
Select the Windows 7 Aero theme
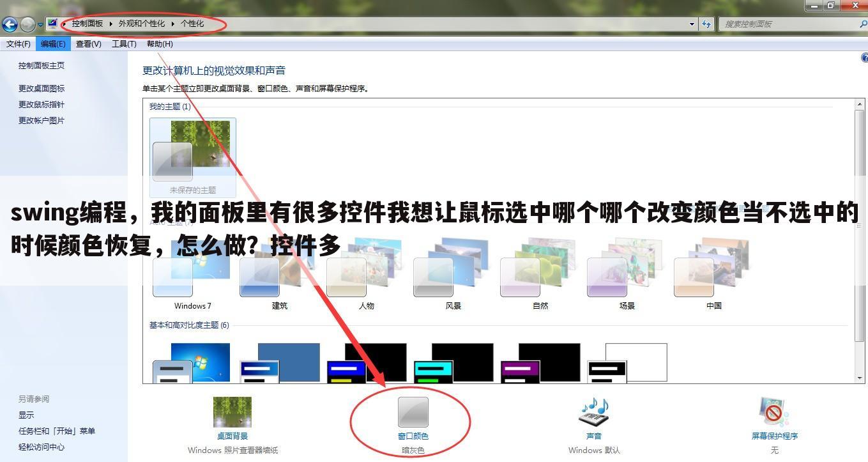(192, 275)
